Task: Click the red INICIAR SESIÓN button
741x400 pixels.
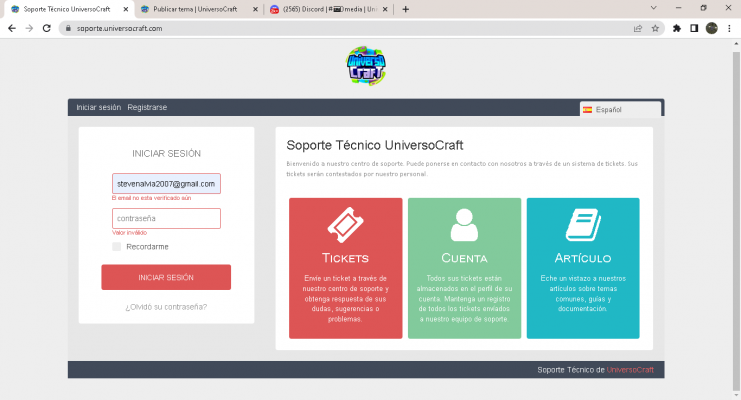Action: (166, 277)
